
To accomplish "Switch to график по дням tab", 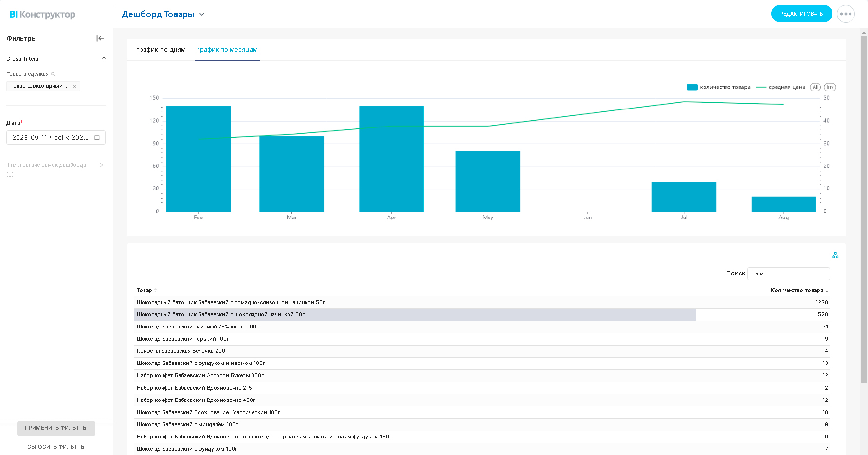I will pos(161,50).
